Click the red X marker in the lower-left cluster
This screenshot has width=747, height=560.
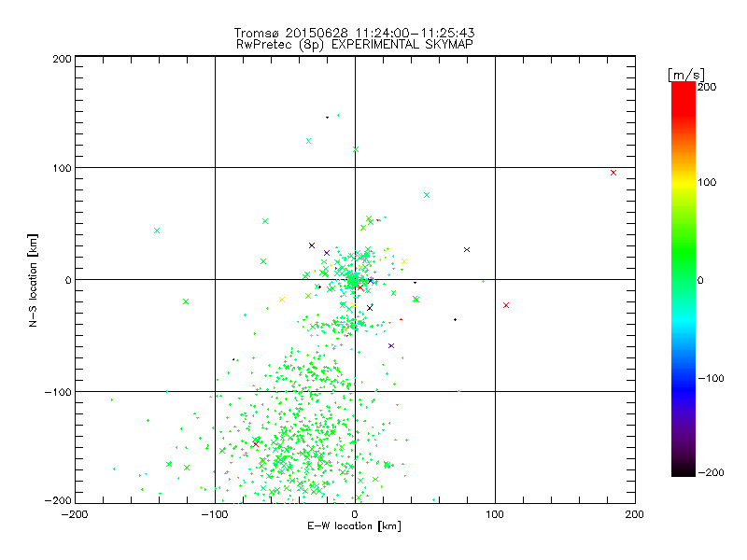click(256, 444)
